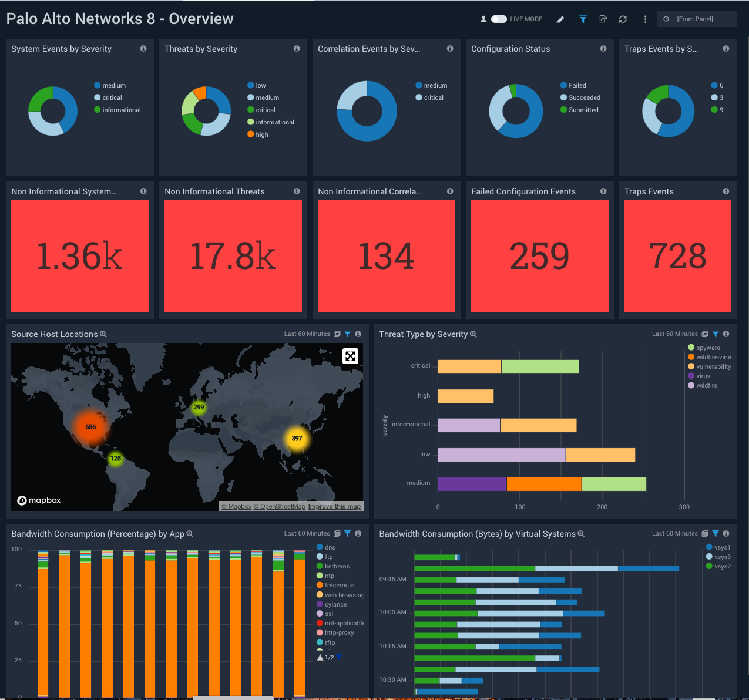Expand the map to fullscreen

coord(350,356)
